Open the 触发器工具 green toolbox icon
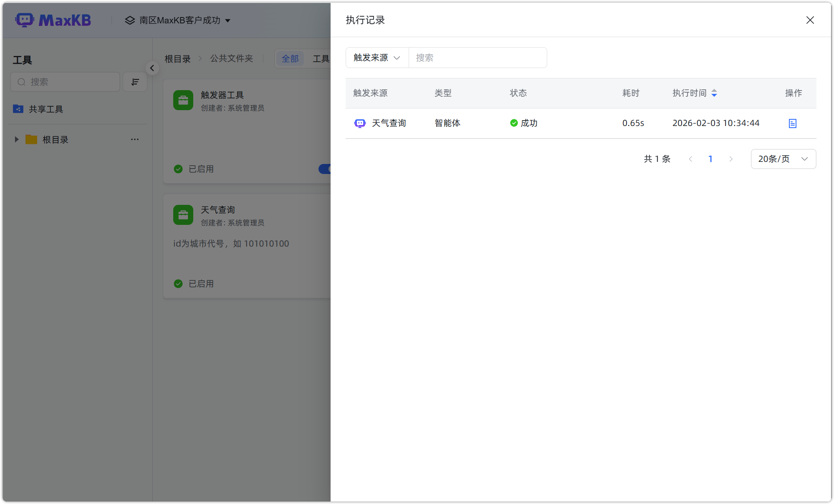 click(x=183, y=100)
